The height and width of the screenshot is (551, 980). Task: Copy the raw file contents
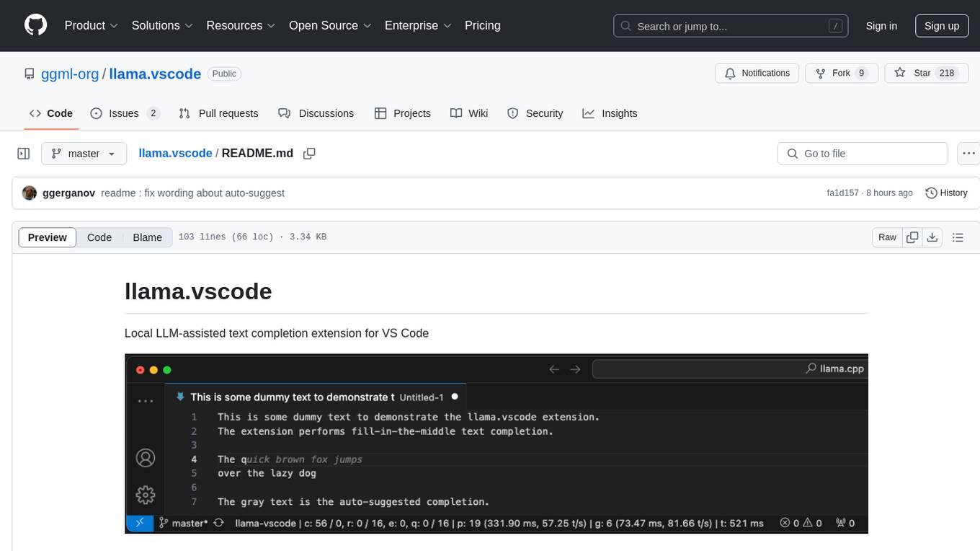pos(912,237)
